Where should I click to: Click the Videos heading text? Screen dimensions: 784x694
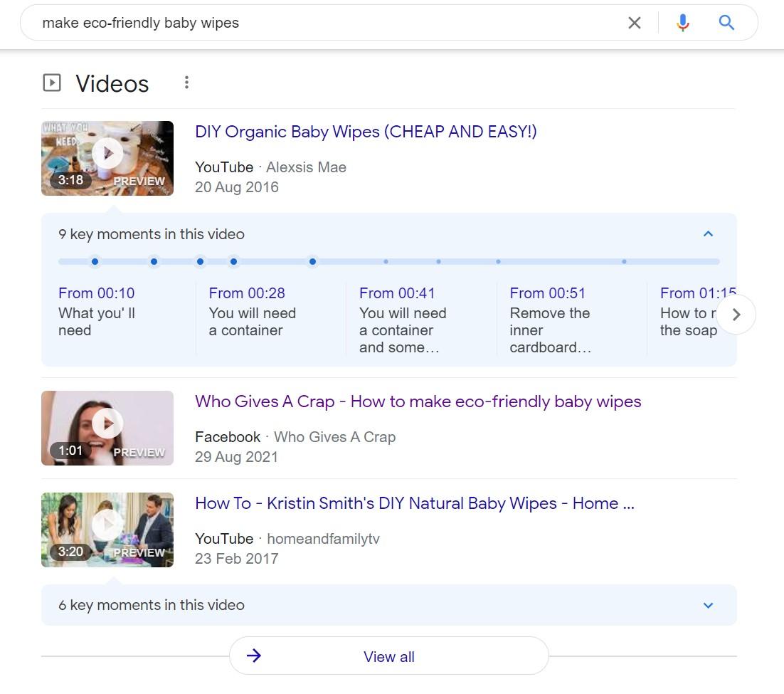(x=112, y=83)
